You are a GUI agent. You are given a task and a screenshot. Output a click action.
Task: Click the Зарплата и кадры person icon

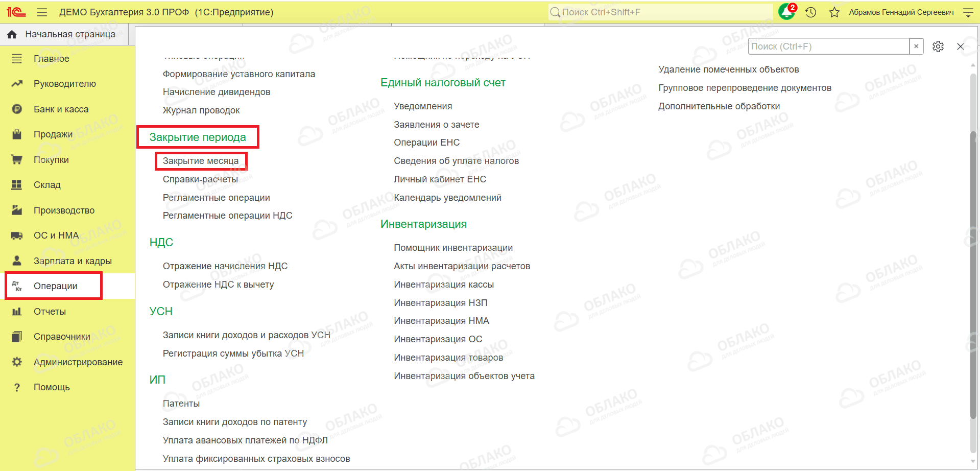[x=17, y=261]
